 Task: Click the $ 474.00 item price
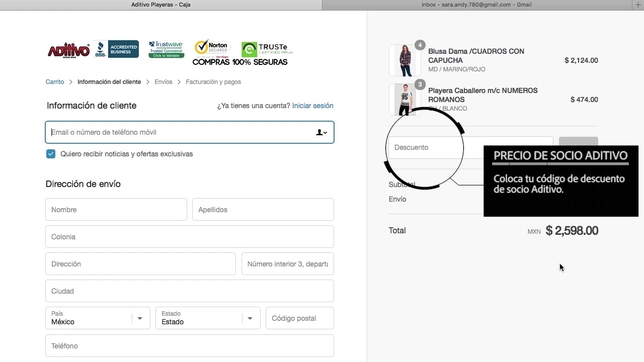tap(584, 100)
